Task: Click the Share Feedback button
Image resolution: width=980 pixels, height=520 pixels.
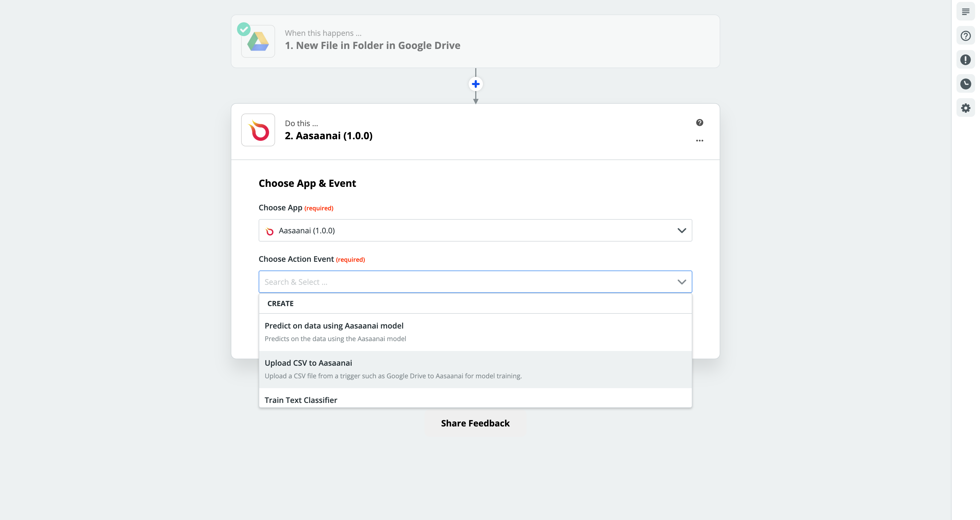Action: tap(475, 423)
